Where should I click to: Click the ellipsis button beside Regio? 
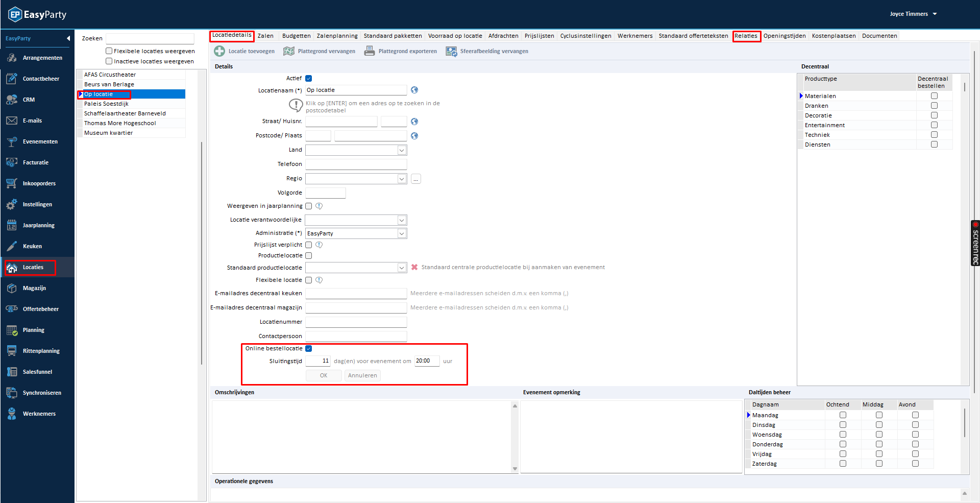[416, 179]
